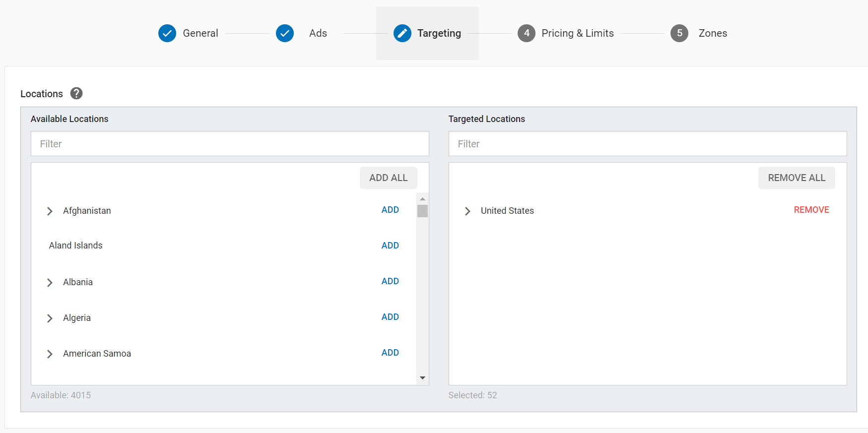Expand the Algeria location chevron
The height and width of the screenshot is (433, 868).
pos(50,318)
